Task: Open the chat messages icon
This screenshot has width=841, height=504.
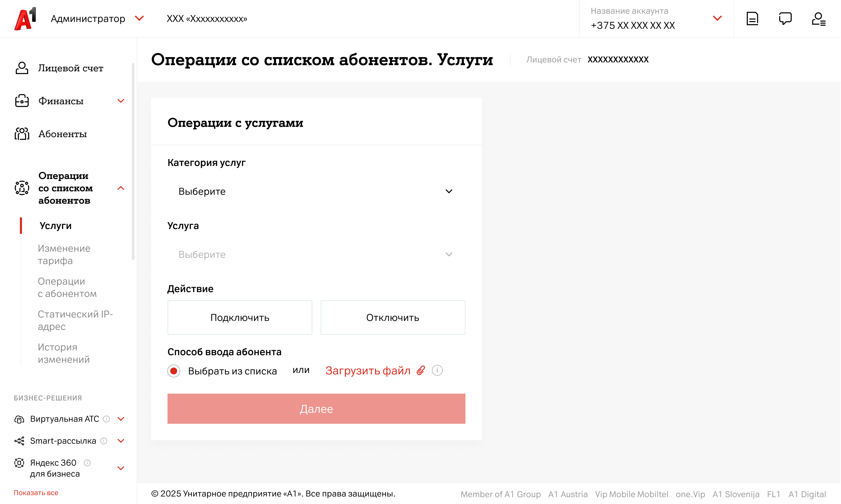Action: pyautogui.click(x=786, y=19)
